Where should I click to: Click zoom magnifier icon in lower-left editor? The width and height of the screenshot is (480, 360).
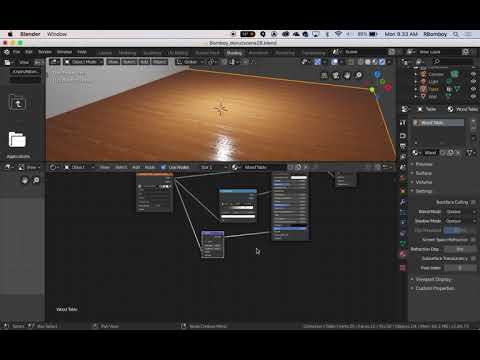pyautogui.click(x=36, y=180)
